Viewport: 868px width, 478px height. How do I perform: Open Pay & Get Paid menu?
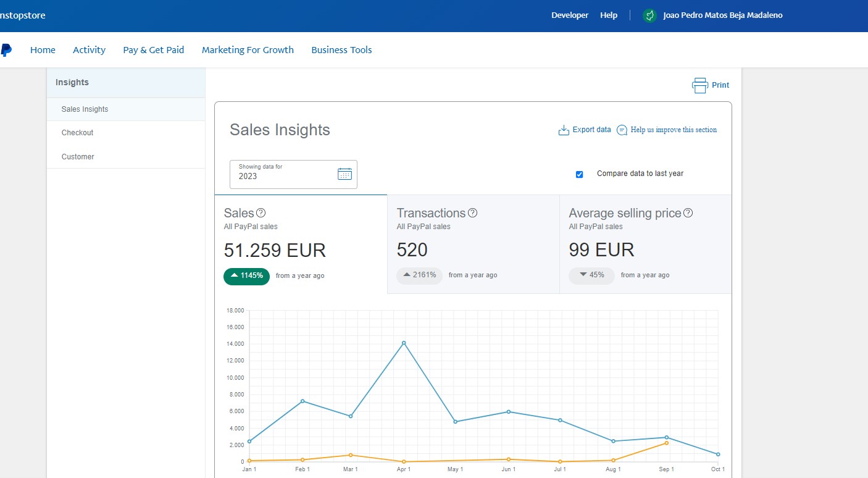153,50
